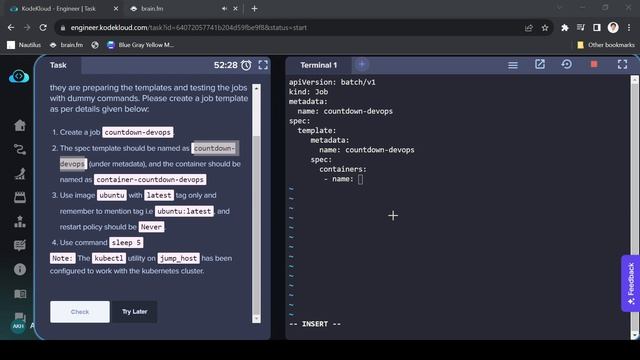Select the Task panel tab

coord(58,65)
